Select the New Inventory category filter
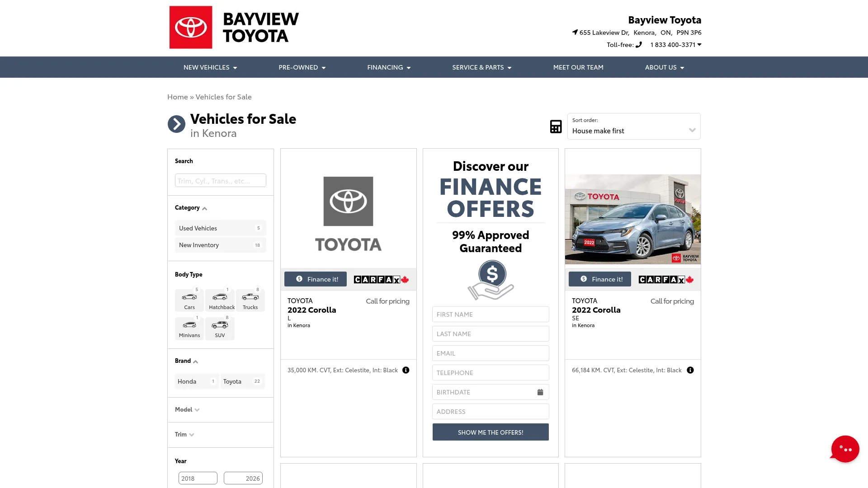Screen dimensions: 868x488 coord(221,245)
